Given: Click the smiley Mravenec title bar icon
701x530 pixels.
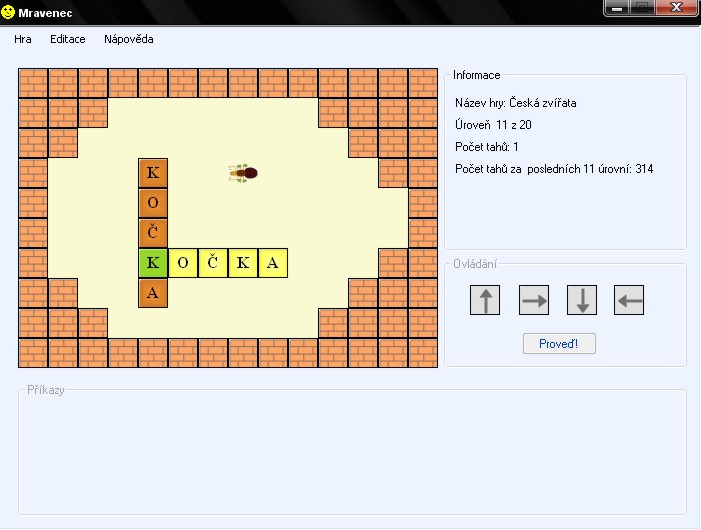Looking at the screenshot, I should pos(8,12).
